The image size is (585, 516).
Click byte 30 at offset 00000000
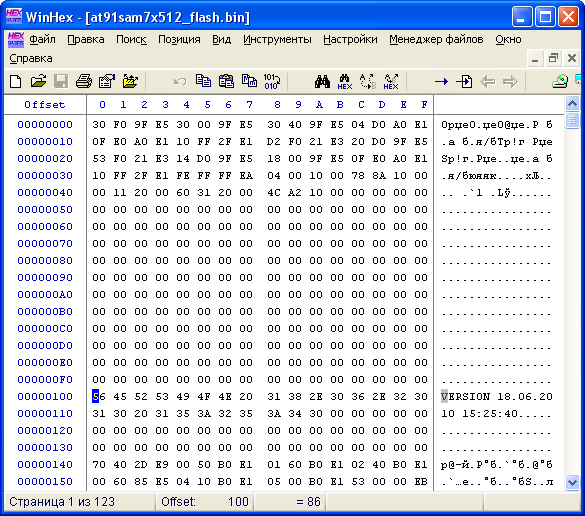[99, 125]
